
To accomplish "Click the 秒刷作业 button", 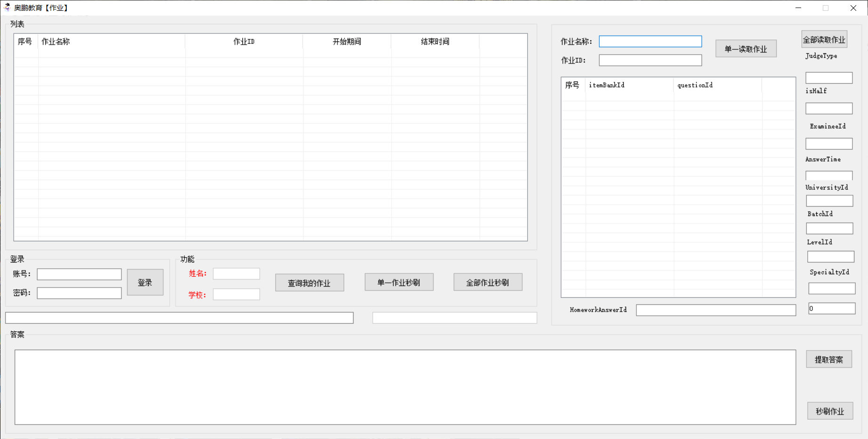I will coord(830,411).
